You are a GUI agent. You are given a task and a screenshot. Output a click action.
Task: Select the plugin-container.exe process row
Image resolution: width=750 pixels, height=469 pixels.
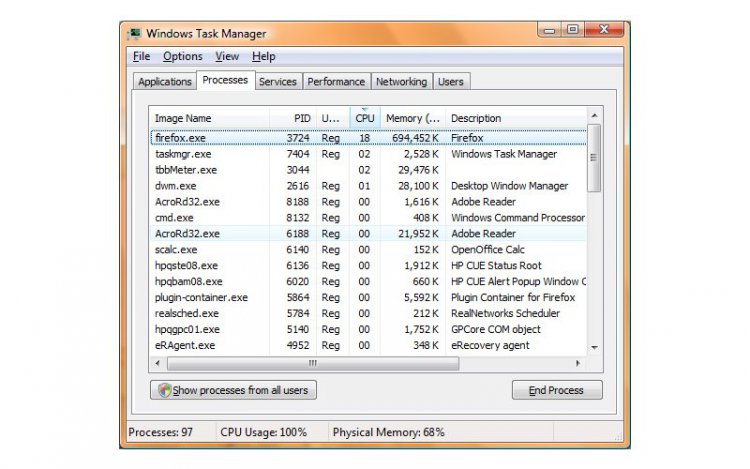click(201, 298)
